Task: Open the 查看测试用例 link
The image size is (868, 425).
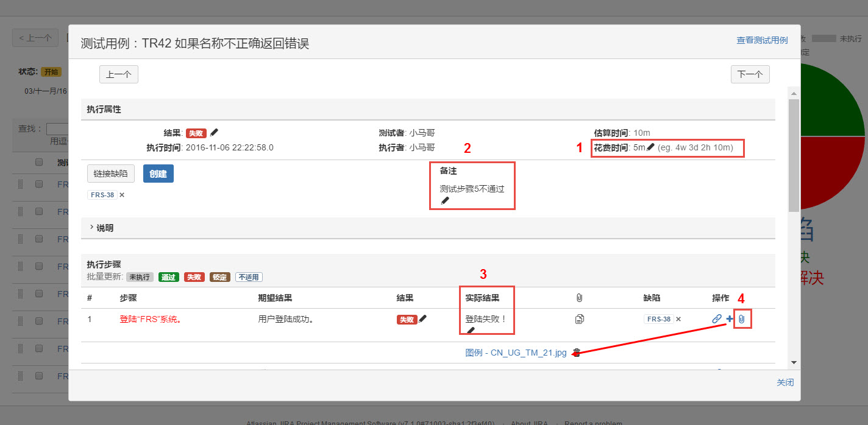Action: pos(762,40)
